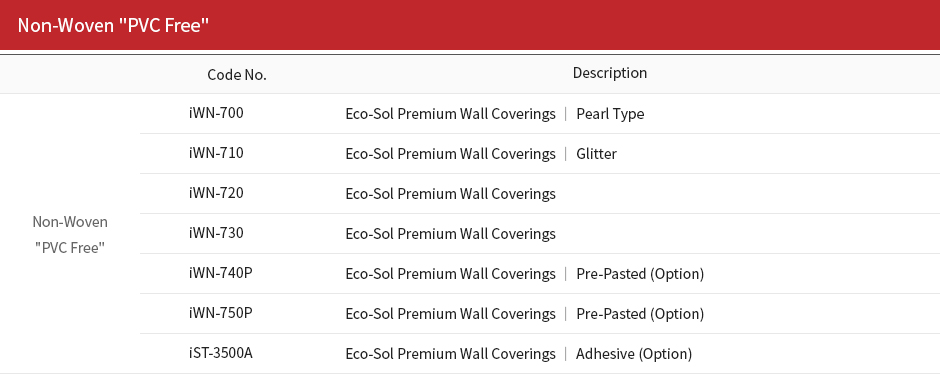Click Eco-Sol Premium Wall Coverings in iST-3500A row
The image size is (940, 374).
pyautogui.click(x=451, y=354)
